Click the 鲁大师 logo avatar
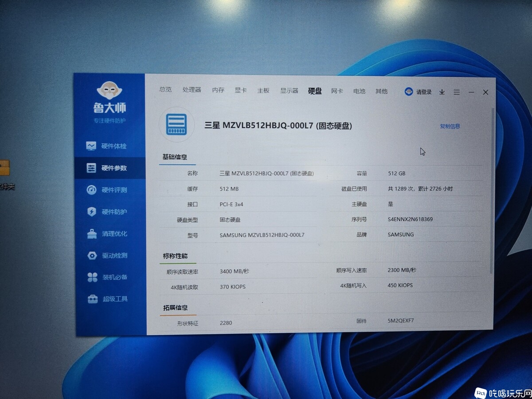The image size is (532, 399). [109, 91]
